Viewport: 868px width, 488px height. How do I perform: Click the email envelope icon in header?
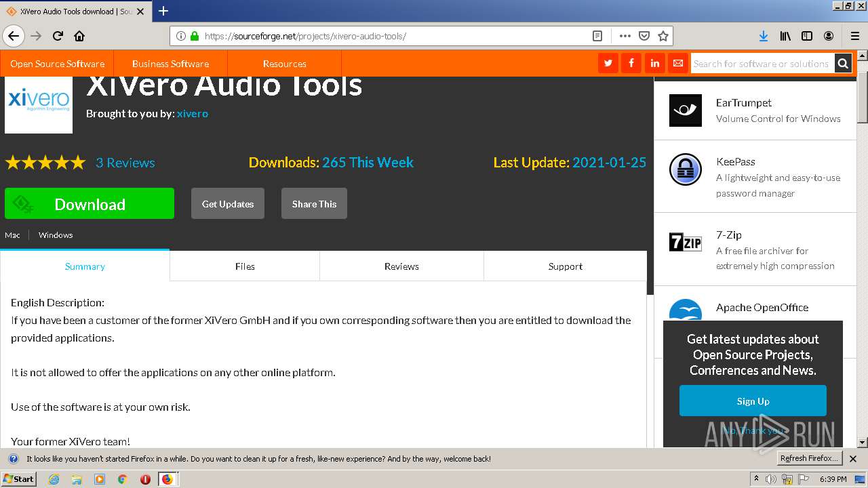coord(677,63)
